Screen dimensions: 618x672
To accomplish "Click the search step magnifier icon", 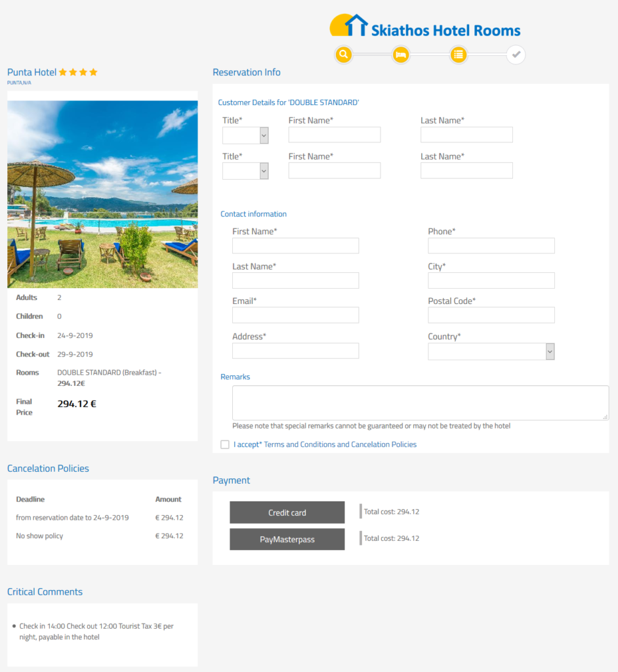I will [x=343, y=54].
